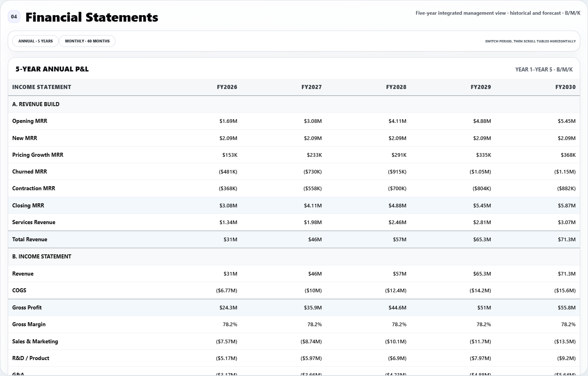Click the Opening MRR row label

pyautogui.click(x=30, y=121)
